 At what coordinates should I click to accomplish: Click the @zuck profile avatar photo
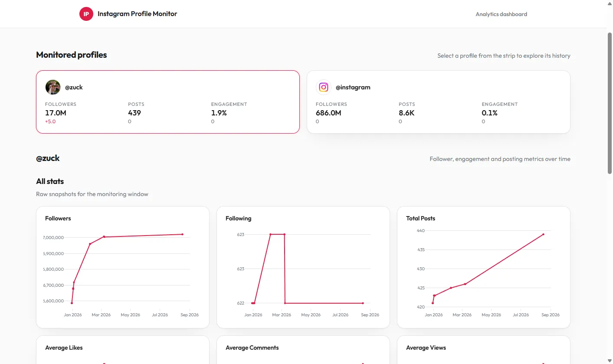[53, 87]
